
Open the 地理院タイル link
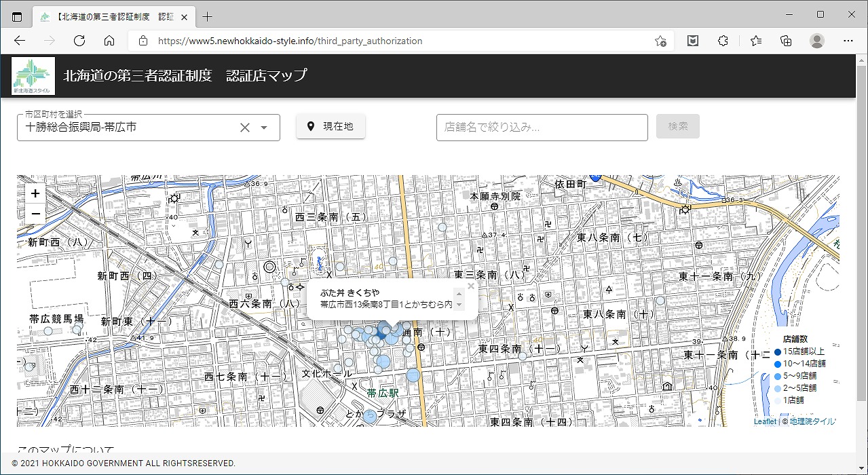coord(812,421)
